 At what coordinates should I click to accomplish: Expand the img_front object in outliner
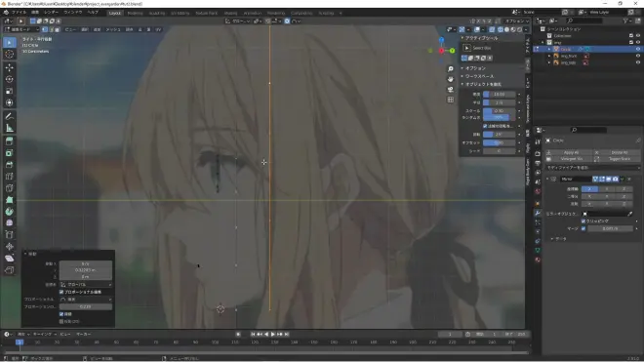coord(549,56)
